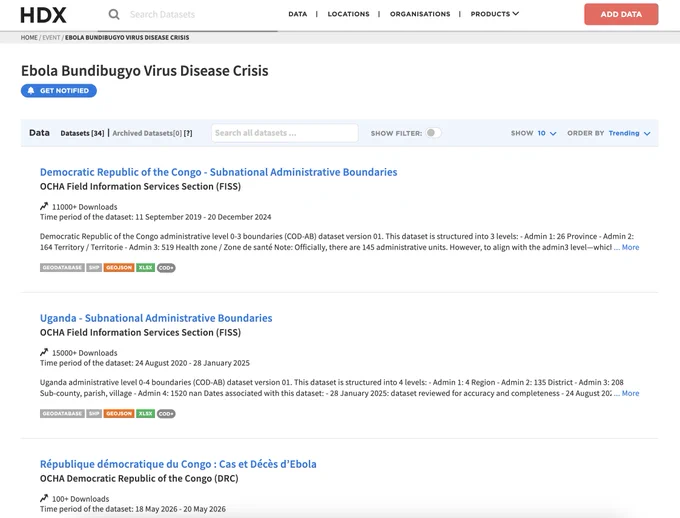Click Ebola Bundibugyo Virus Disease Crisis heading
The height and width of the screenshot is (518, 680).
pos(145,71)
